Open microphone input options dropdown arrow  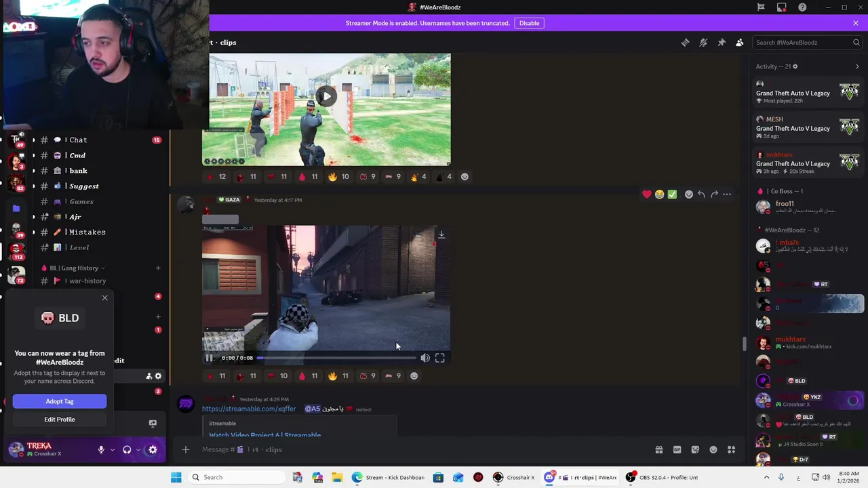click(112, 450)
